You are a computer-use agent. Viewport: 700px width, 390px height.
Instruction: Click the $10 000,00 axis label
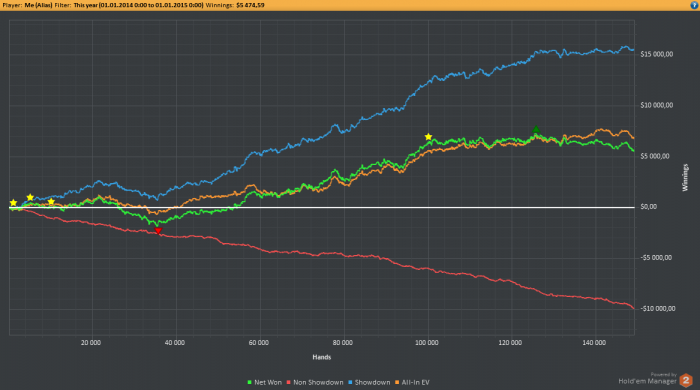656,105
